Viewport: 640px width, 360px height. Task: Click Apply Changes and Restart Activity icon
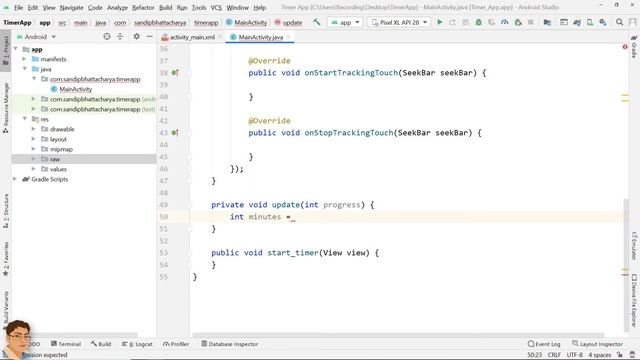[453, 22]
